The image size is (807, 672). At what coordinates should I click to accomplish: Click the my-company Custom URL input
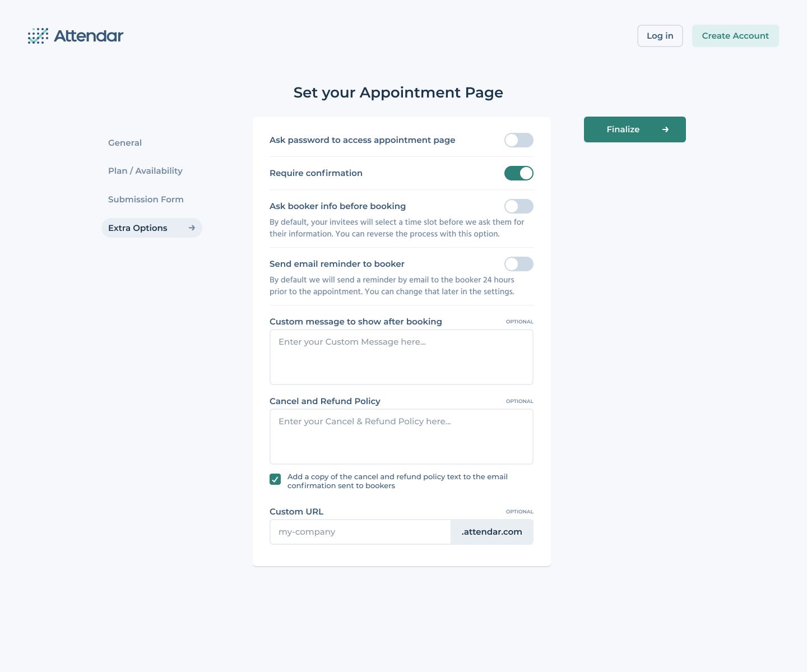(360, 532)
